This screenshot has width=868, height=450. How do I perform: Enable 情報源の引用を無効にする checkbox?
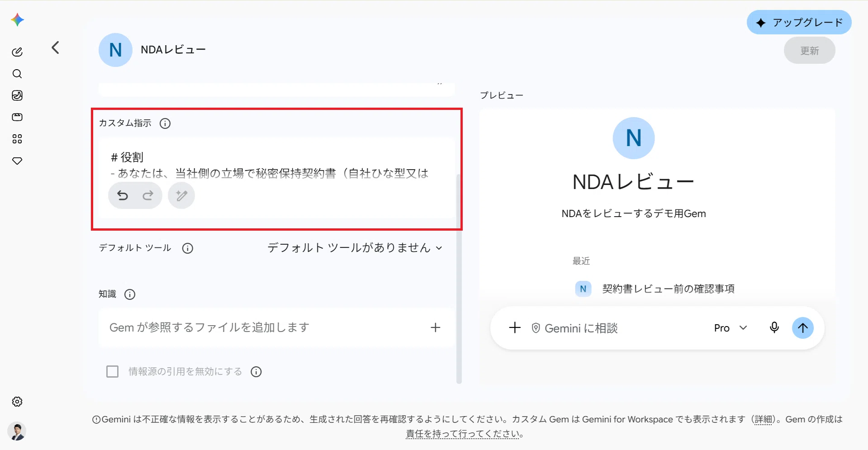112,372
